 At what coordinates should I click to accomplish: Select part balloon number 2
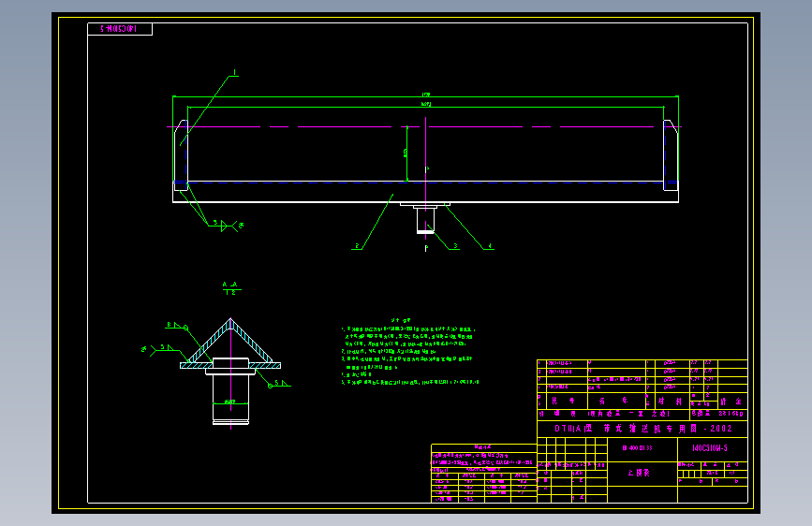[x=357, y=246]
